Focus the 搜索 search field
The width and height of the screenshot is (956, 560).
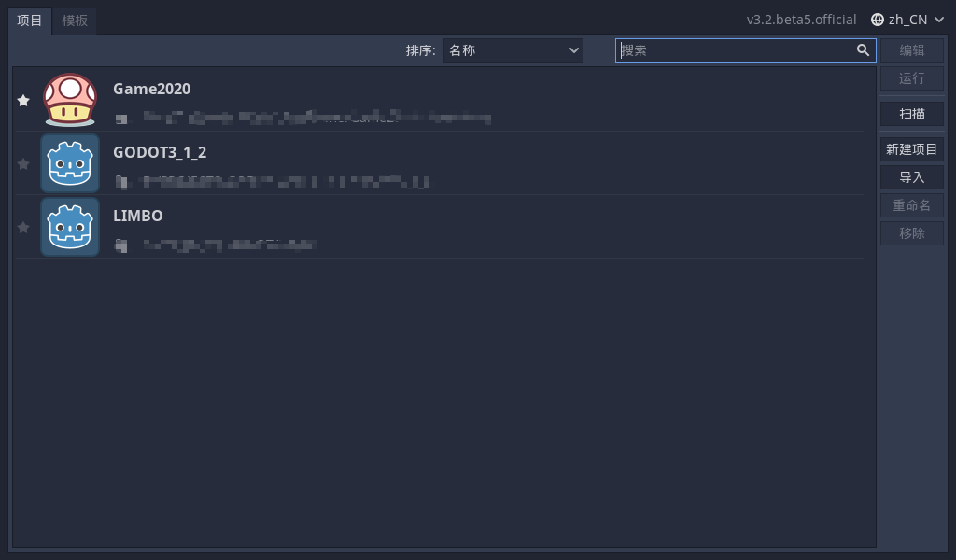745,50
